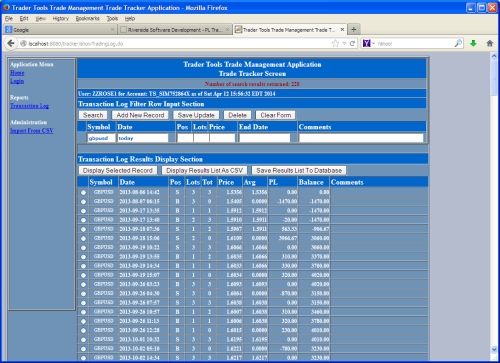This screenshot has height=363, width=500.
Task: Select the 2013-09-17 13:40 record radio
Action: 83,220
